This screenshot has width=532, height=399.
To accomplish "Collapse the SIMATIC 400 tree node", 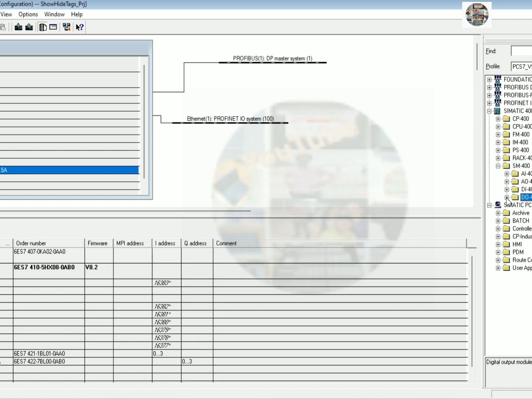I will [x=489, y=111].
